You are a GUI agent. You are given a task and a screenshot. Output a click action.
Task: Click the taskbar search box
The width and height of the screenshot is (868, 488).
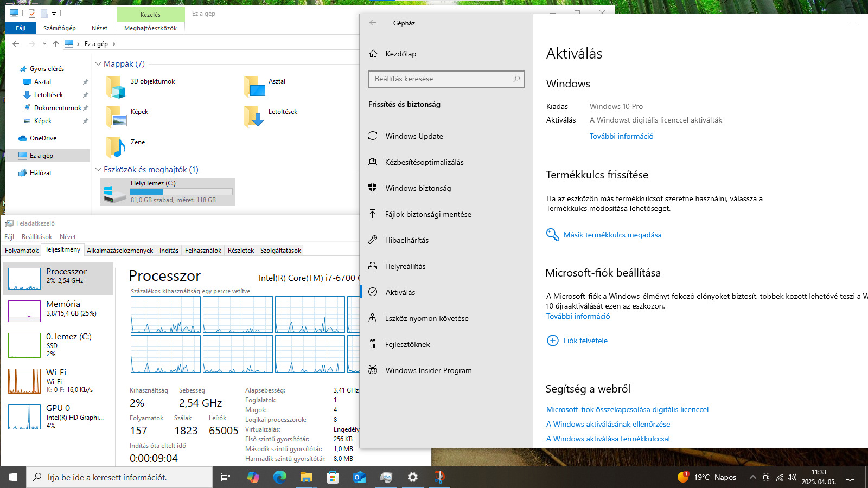119,477
